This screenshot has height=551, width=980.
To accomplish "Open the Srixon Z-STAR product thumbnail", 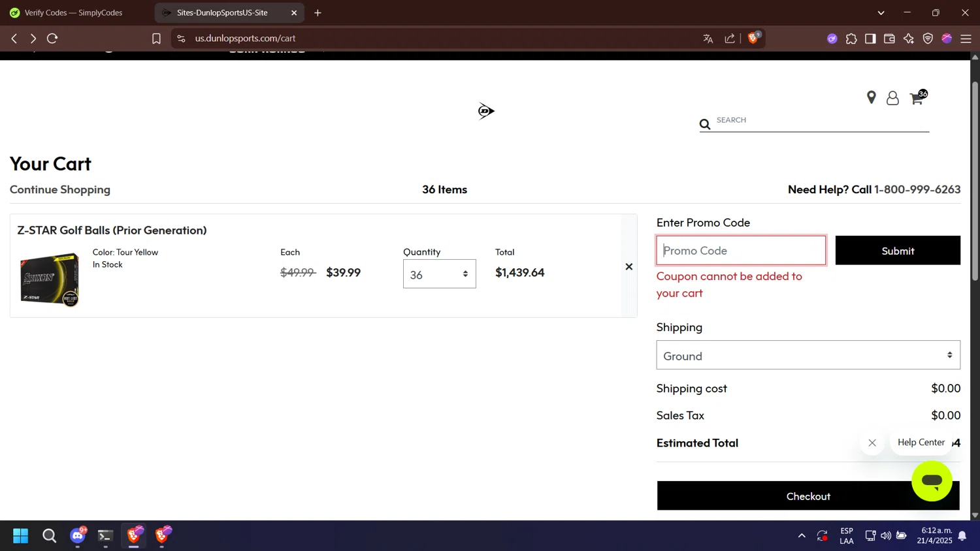I will (x=50, y=279).
